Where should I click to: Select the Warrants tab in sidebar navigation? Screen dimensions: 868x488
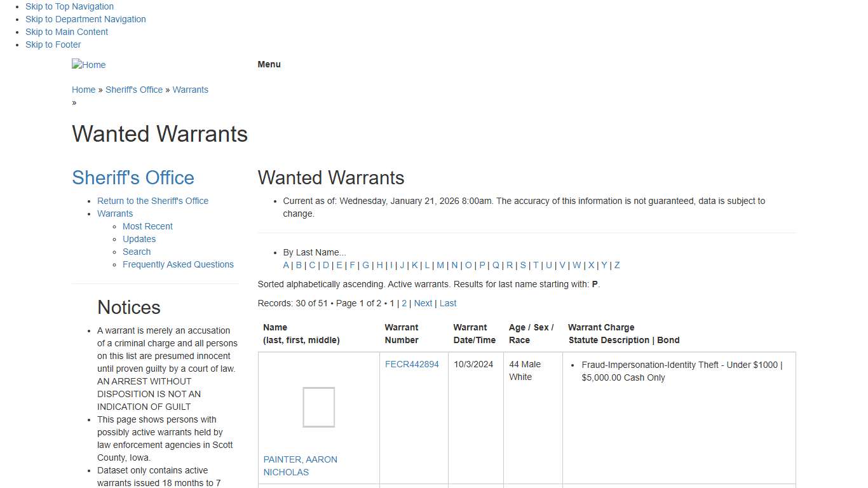115,213
